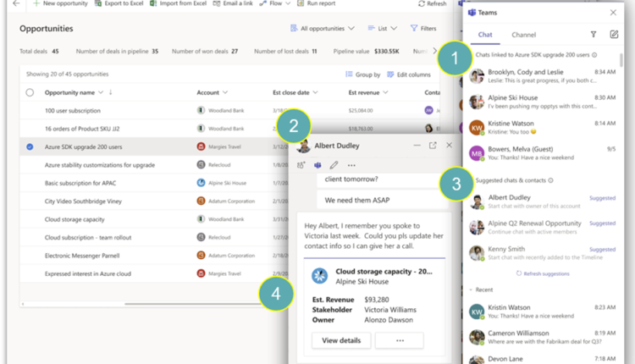
Task: Click View details on the opportunity card
Action: (x=341, y=340)
